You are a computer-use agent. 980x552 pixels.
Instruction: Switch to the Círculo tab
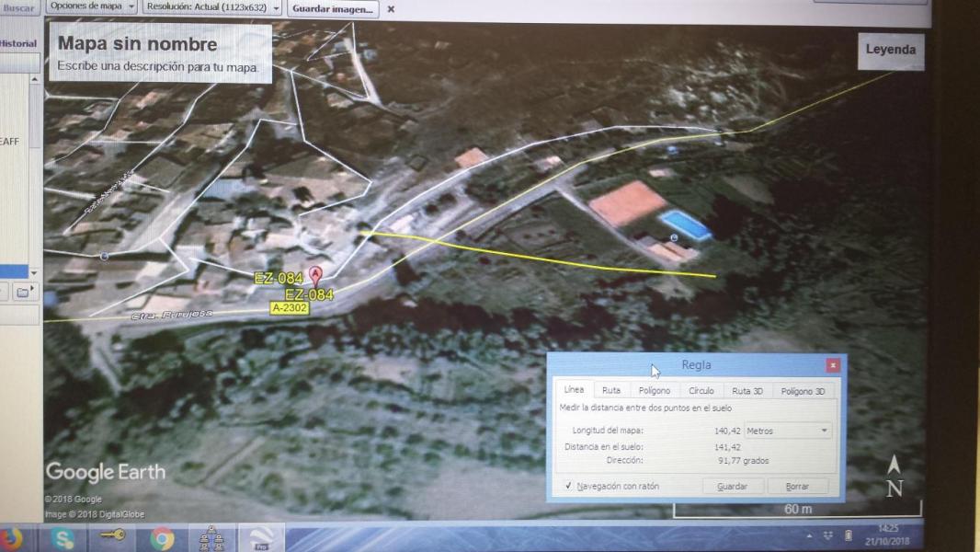[701, 391]
